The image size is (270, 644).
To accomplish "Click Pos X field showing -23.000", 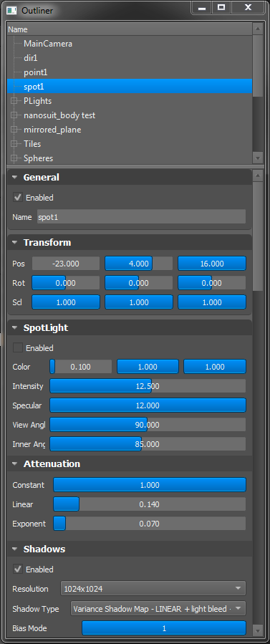I will point(66,264).
